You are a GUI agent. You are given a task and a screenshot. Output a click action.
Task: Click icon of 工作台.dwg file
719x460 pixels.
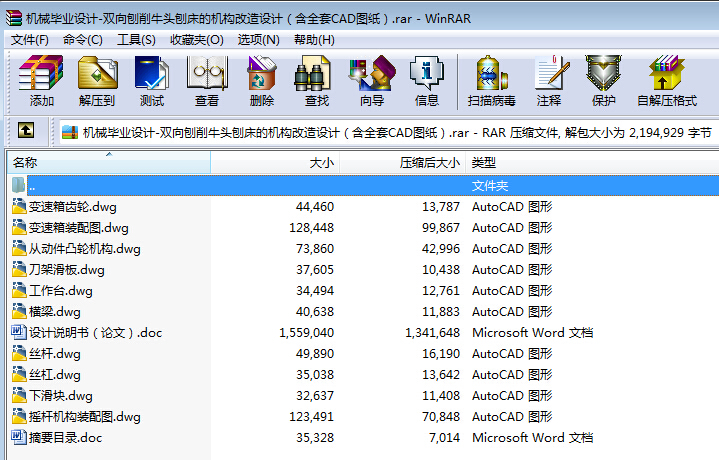tap(19, 290)
